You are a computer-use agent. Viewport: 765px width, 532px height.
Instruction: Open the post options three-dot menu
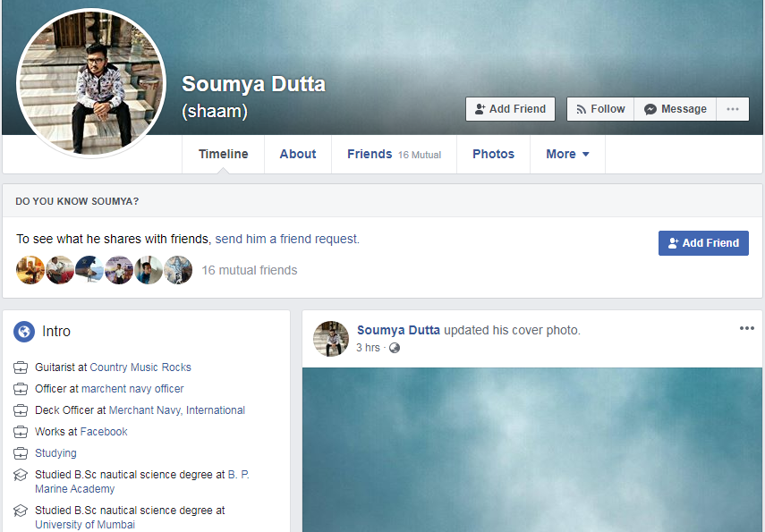[746, 328]
